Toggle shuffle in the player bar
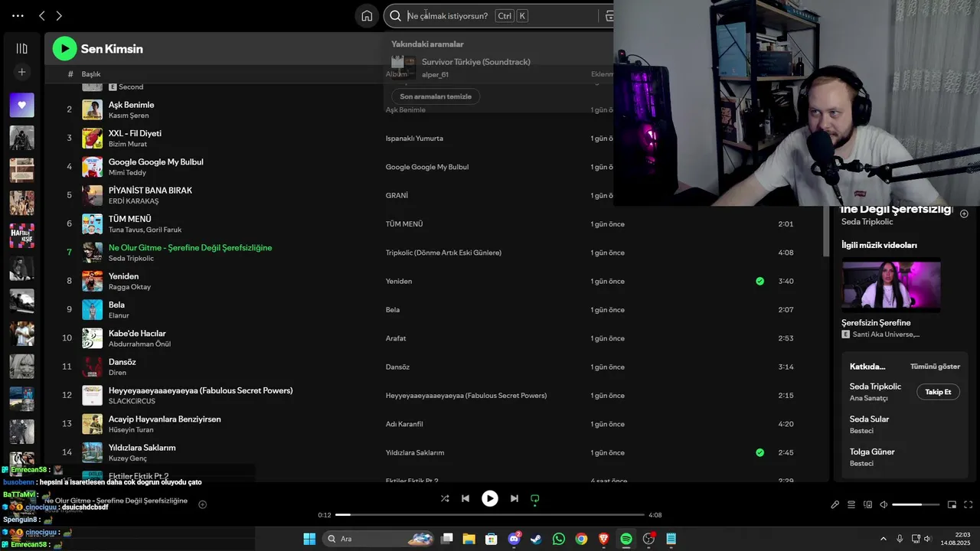Image resolution: width=980 pixels, height=551 pixels. pos(445,498)
